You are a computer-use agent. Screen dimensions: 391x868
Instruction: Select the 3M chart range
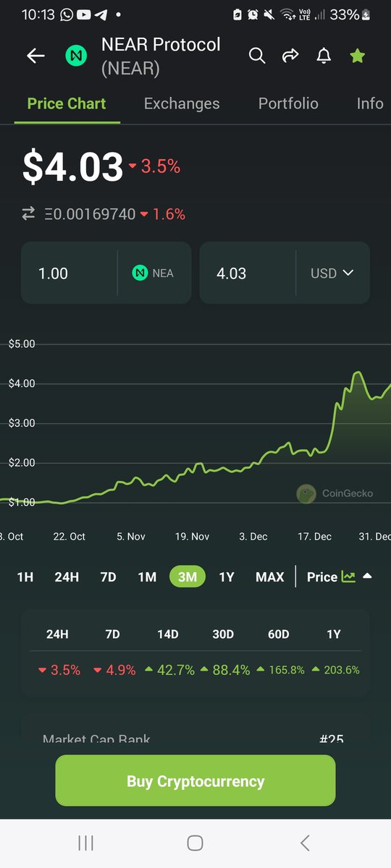click(x=188, y=576)
